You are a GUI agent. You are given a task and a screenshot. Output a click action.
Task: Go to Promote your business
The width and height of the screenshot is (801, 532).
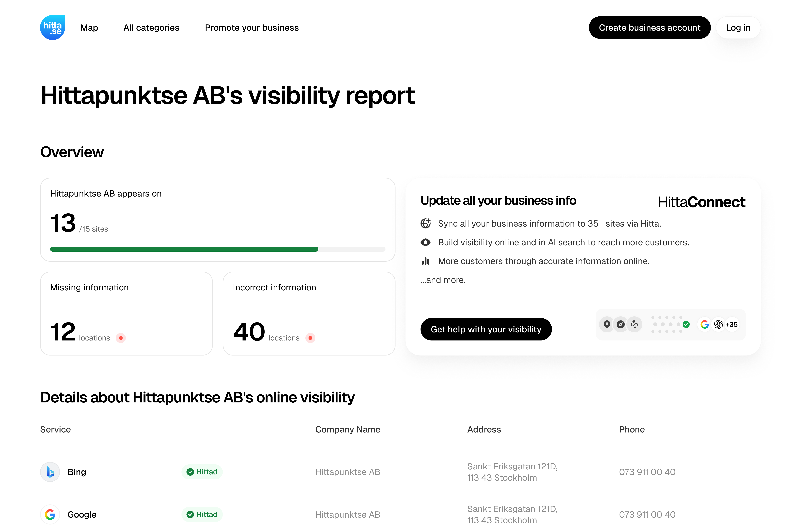[x=252, y=28]
